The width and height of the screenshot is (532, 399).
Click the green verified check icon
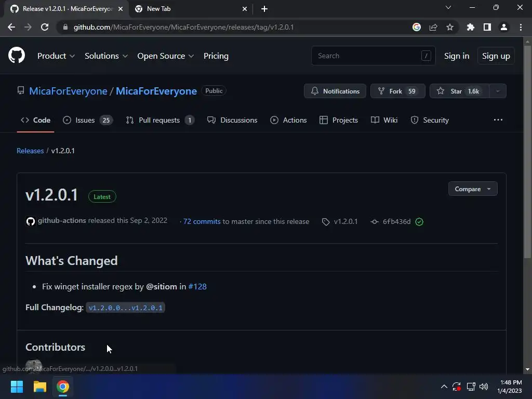(419, 221)
